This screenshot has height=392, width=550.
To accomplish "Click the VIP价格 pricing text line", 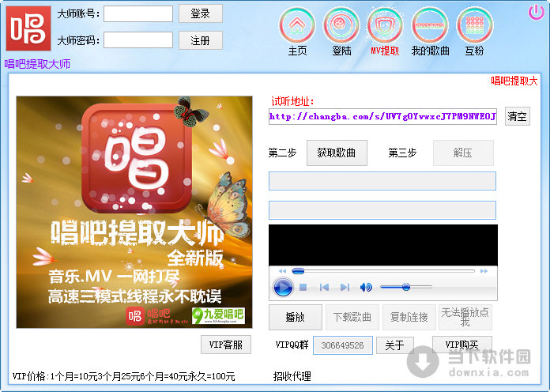I will tap(124, 376).
